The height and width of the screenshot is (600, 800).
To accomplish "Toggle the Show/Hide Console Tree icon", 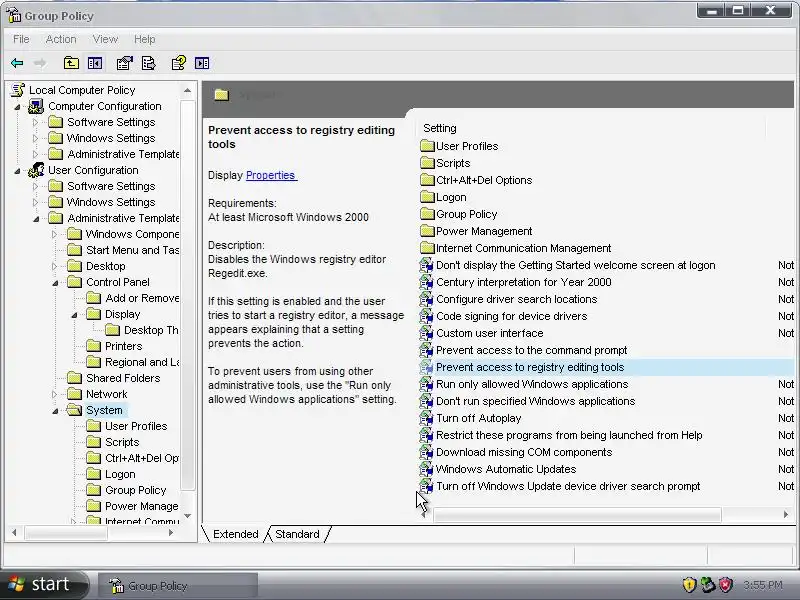I will [x=95, y=63].
